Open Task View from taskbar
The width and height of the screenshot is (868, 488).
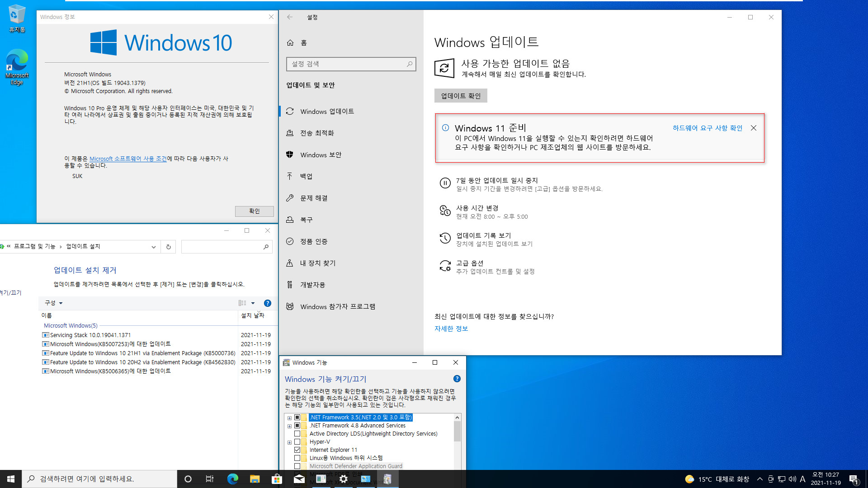[210, 479]
